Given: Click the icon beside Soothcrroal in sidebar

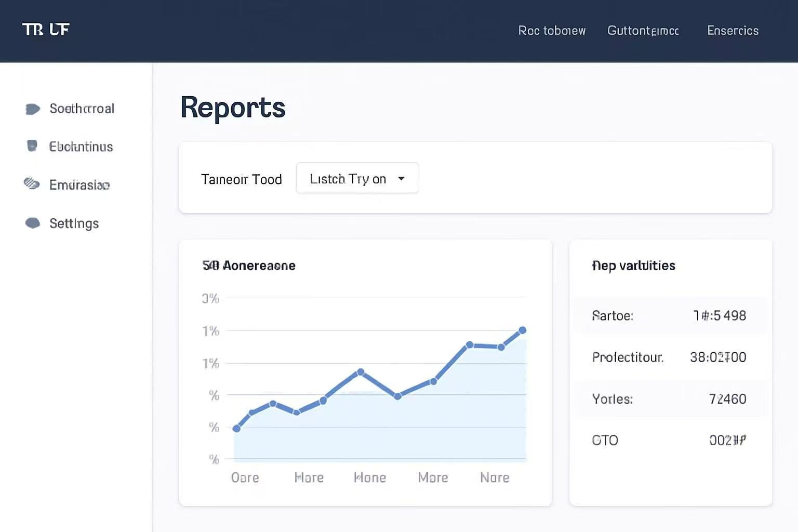Looking at the screenshot, I should click(32, 109).
